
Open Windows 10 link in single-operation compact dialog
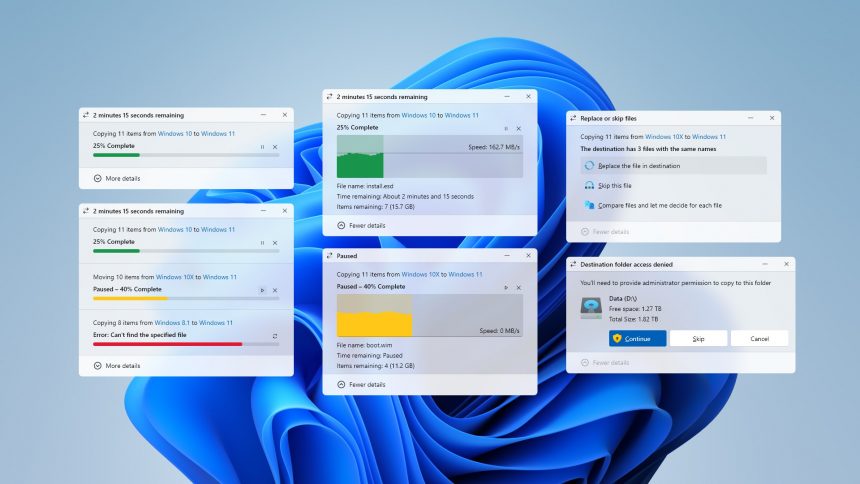pos(175,133)
